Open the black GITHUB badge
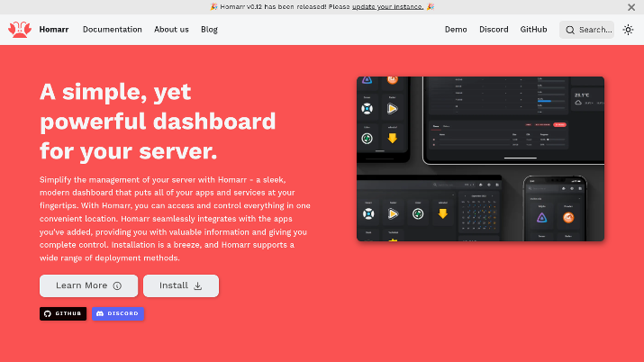The image size is (644, 362). [63, 313]
